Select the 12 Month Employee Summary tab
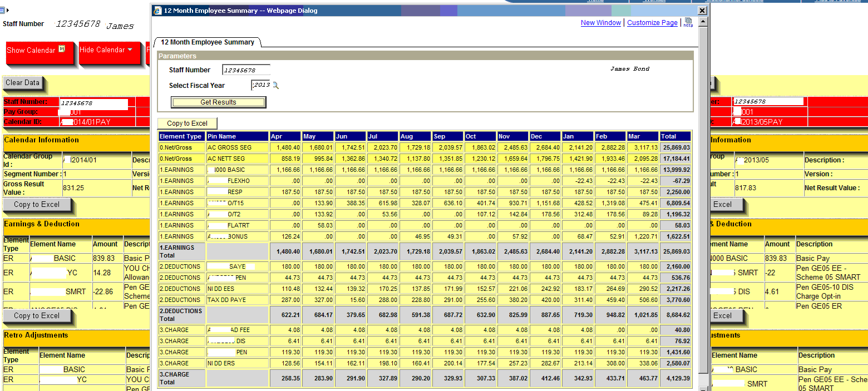 pos(207,42)
